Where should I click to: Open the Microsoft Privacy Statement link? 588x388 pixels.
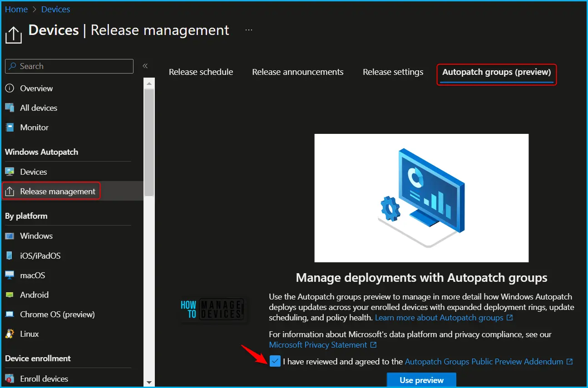pos(323,345)
